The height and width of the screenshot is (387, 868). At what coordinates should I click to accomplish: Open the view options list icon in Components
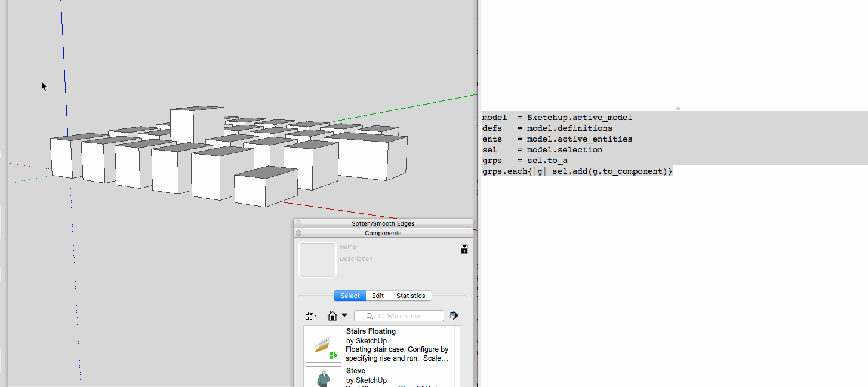pyautogui.click(x=310, y=315)
